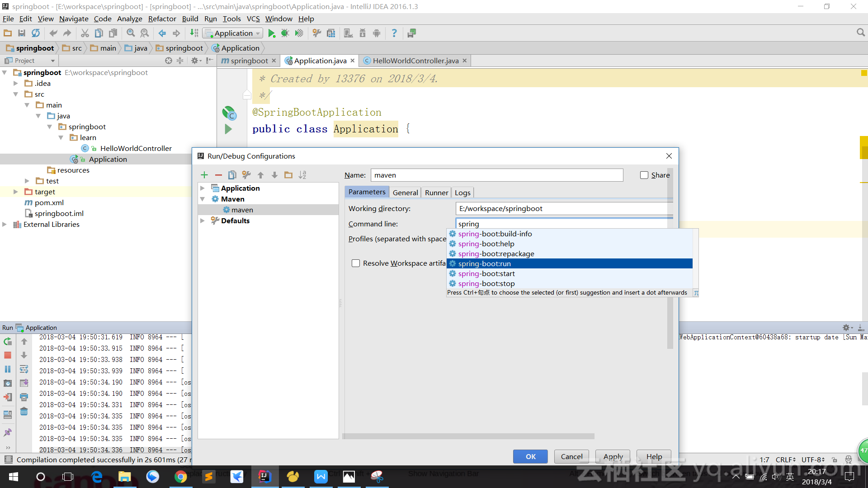Move configuration down arrow icon
This screenshot has width=868, height=488.
274,175
